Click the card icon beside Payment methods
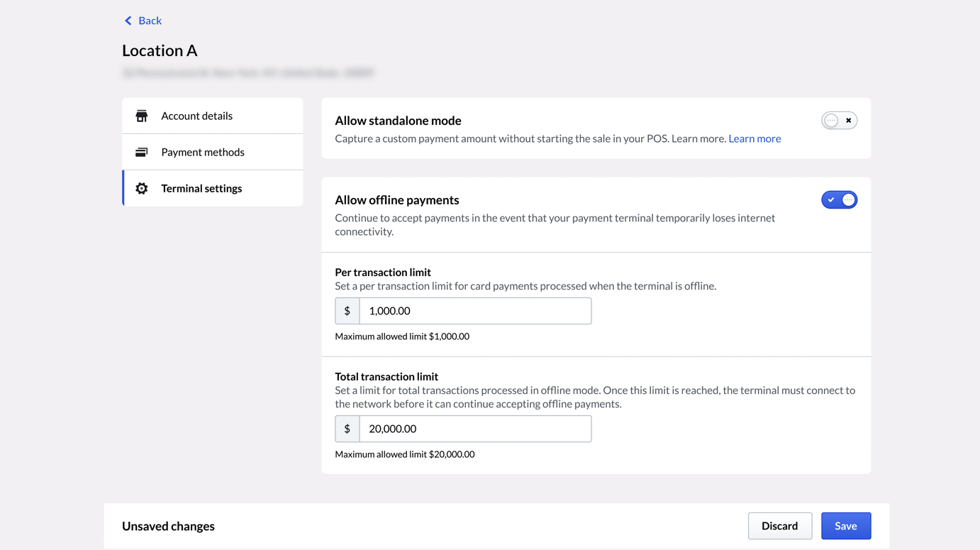This screenshot has width=980, height=550. click(142, 152)
